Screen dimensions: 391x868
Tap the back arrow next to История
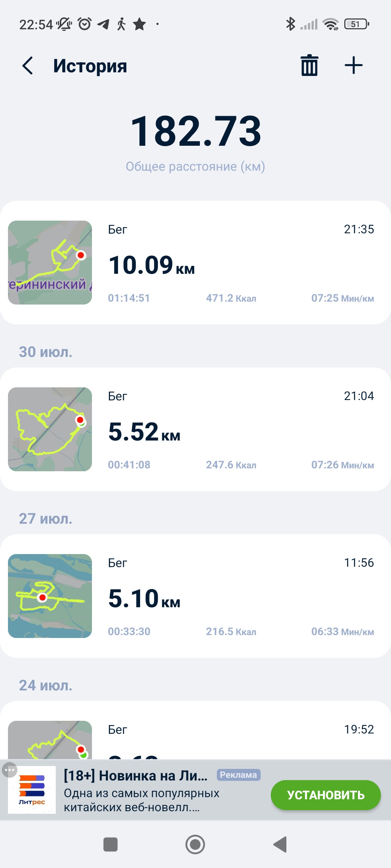pyautogui.click(x=28, y=66)
